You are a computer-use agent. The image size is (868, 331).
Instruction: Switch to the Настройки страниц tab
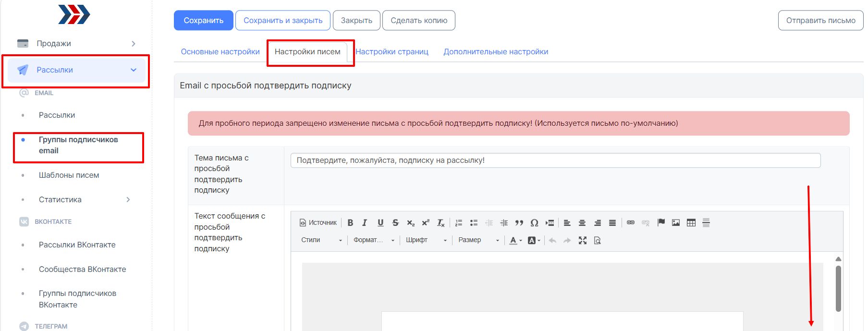[392, 52]
